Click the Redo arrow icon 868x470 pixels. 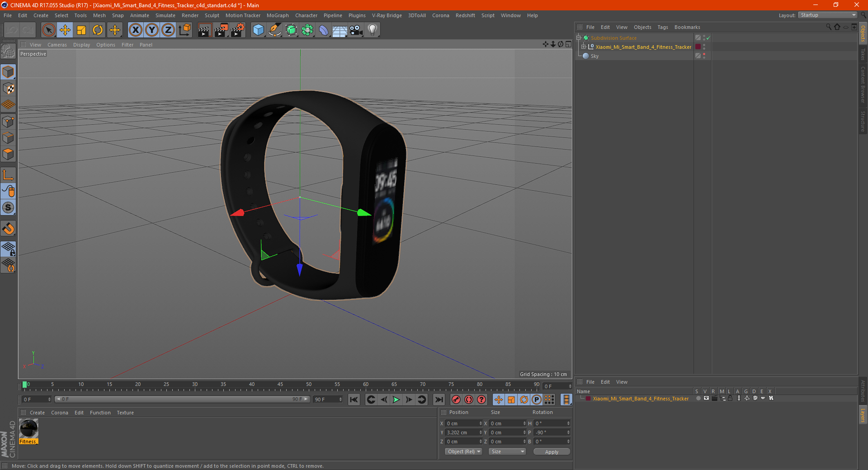point(28,30)
